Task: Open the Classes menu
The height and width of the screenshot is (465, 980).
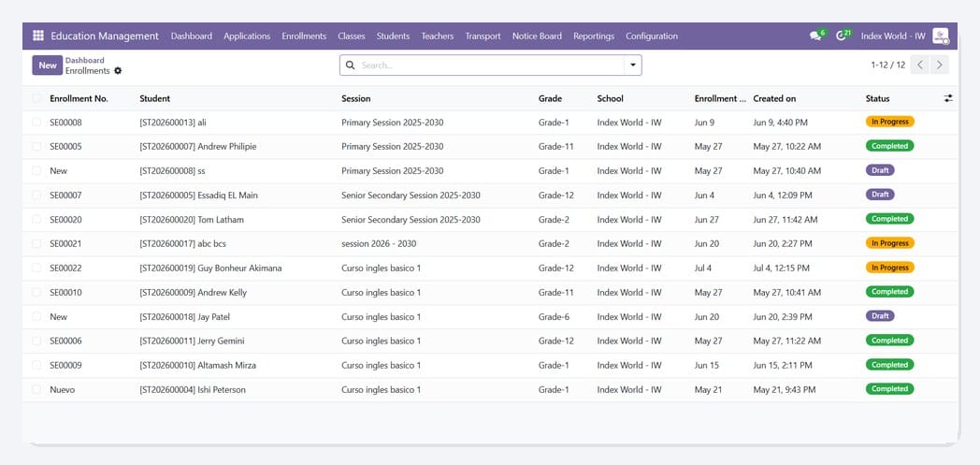Action: click(352, 36)
